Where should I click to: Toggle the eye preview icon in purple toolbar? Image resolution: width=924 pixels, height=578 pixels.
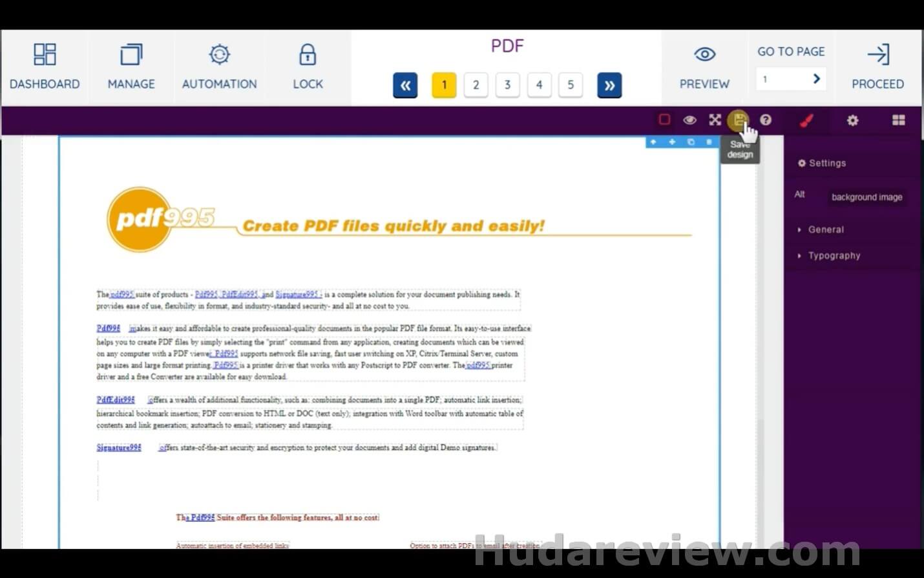point(689,120)
